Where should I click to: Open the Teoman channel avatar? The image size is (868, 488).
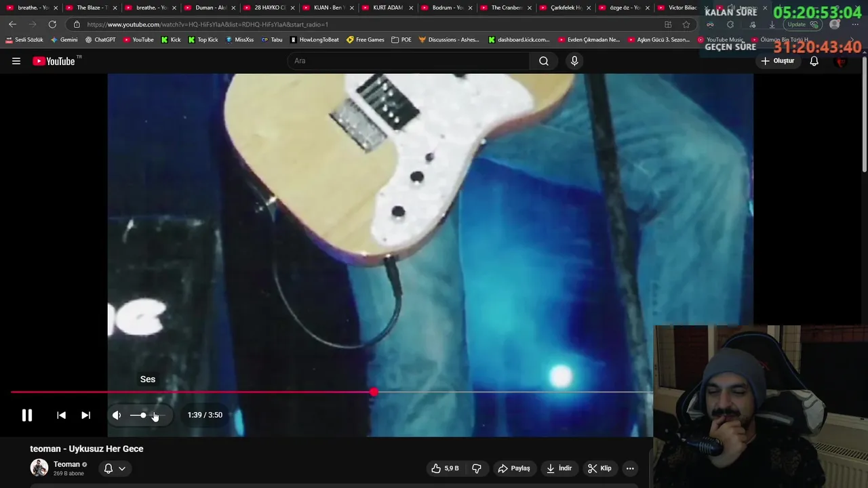39,468
